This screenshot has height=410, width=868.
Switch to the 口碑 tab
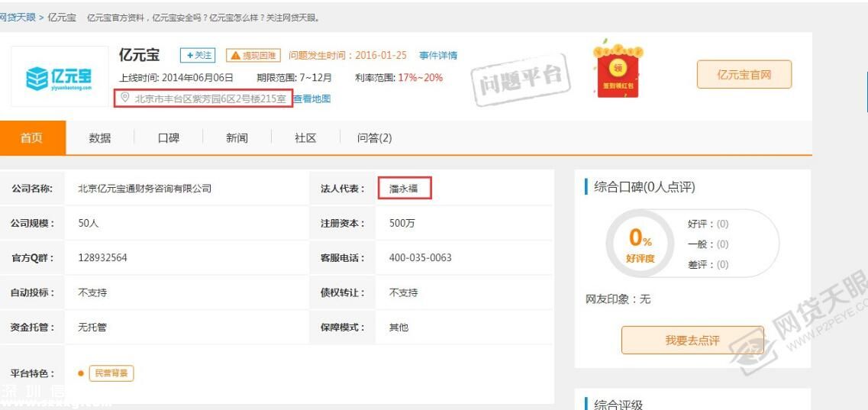coord(168,137)
